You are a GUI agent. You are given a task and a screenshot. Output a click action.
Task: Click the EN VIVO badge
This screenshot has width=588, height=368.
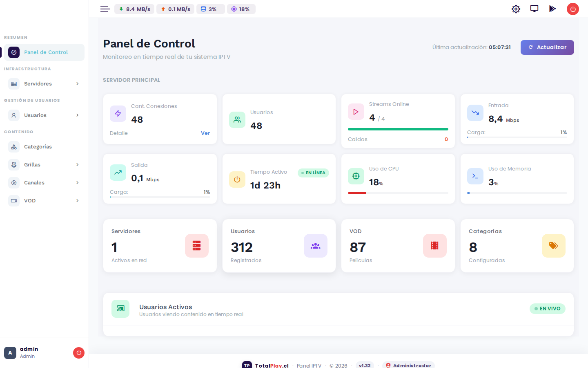(548, 309)
